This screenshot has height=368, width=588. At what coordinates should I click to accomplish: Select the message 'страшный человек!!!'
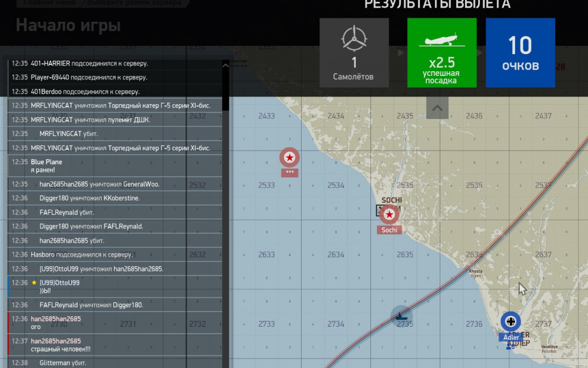(115, 344)
